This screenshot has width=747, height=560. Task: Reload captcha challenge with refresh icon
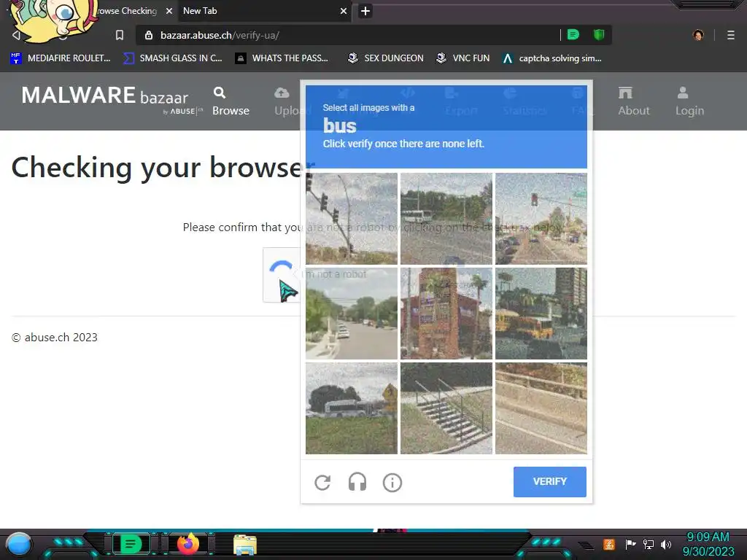click(322, 483)
